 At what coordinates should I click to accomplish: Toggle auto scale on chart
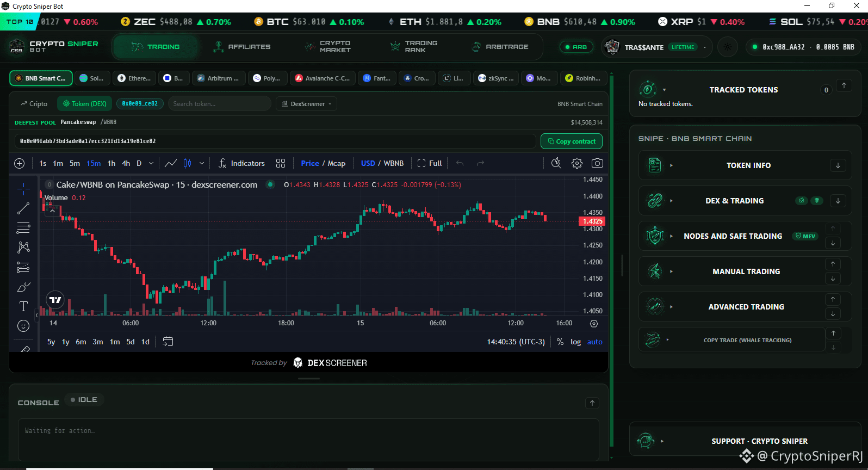coord(595,342)
